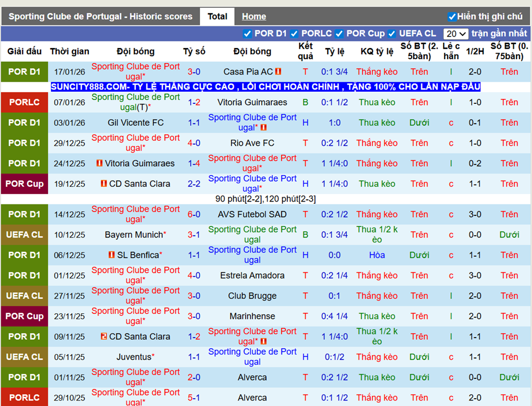This screenshot has width=532, height=406.
Task: Toggle the UEFA CL filter checkbox
Action: (x=392, y=34)
